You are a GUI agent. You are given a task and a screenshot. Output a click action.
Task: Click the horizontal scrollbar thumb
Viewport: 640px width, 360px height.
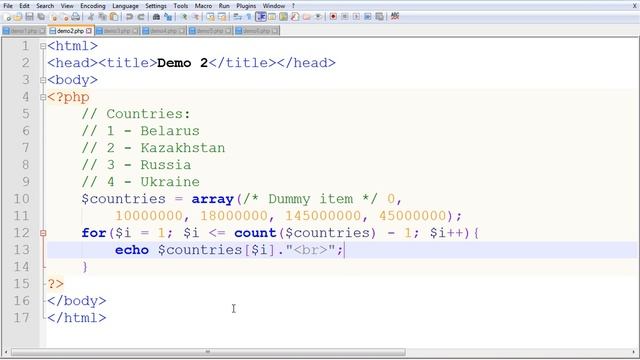pyautogui.click(x=208, y=352)
